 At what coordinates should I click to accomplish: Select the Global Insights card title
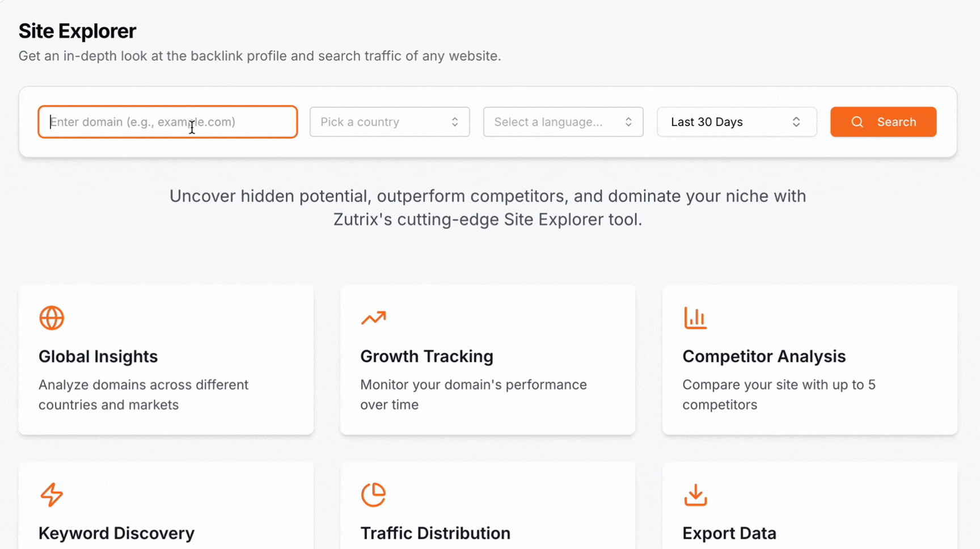coord(98,356)
